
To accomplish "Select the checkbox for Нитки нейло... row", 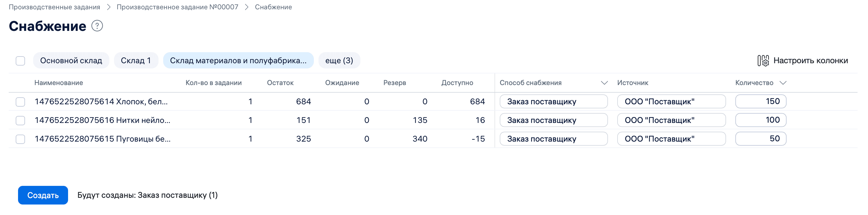I will [x=21, y=120].
